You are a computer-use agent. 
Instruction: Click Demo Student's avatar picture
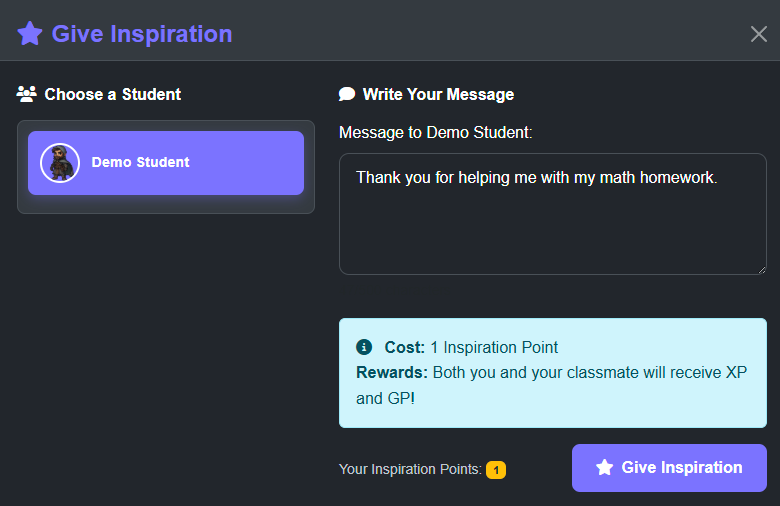(x=59, y=162)
